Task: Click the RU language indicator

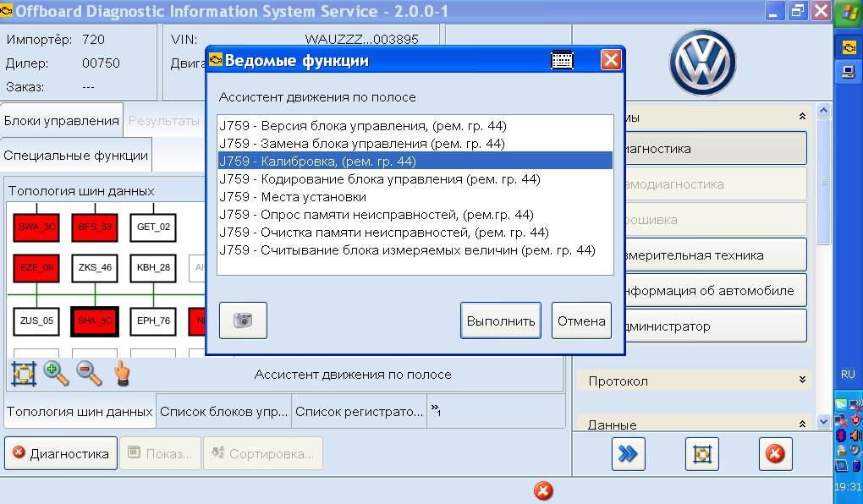Action: 848,374
